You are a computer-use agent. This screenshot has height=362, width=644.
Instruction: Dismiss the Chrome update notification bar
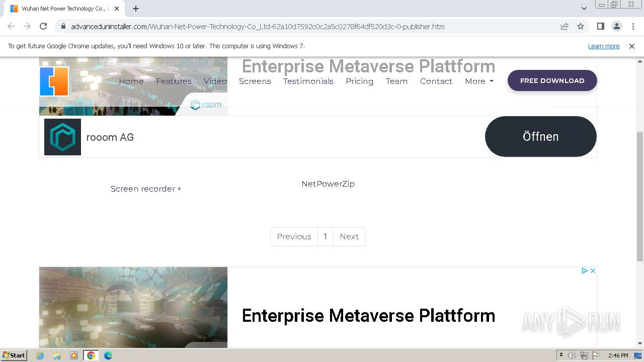(x=632, y=46)
